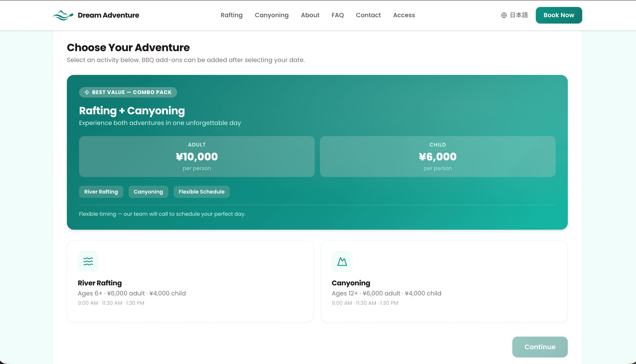
Task: Click the Adult ¥10,000 price box
Action: [197, 157]
